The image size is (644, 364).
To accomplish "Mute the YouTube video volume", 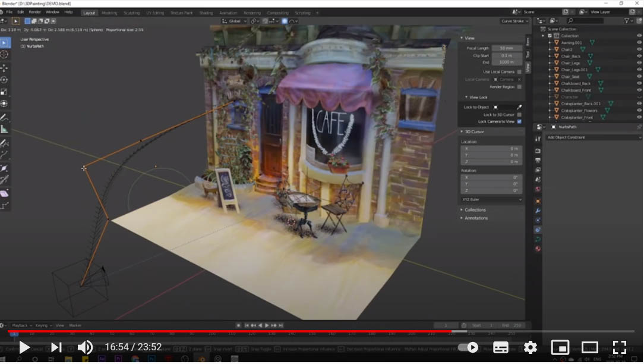I will tap(85, 347).
